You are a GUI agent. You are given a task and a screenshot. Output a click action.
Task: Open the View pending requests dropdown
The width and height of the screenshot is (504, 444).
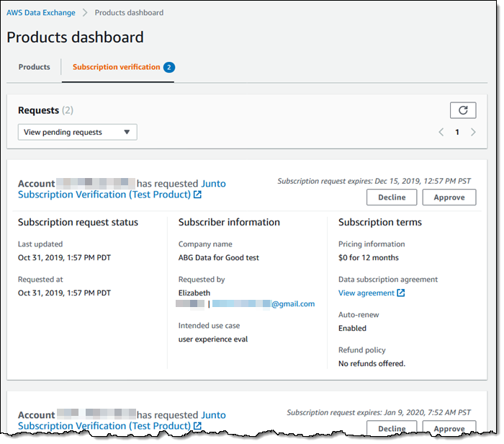click(77, 133)
